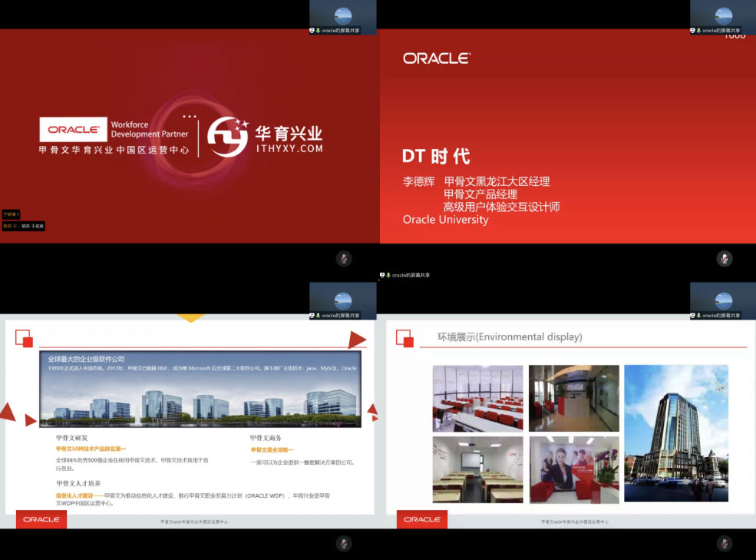Toggle mic icon beneath the Environmental display slide
The width and height of the screenshot is (756, 560).
pos(724,544)
